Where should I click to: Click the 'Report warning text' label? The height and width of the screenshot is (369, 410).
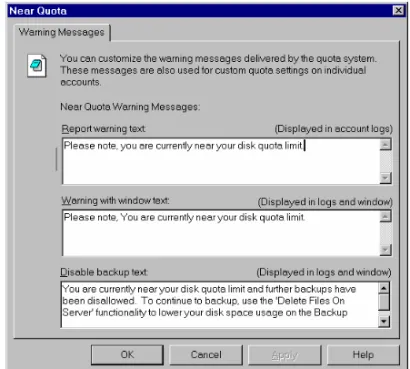[x=104, y=129]
